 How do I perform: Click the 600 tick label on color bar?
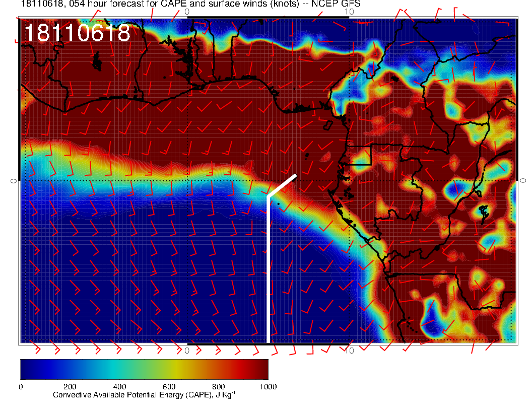click(169, 387)
